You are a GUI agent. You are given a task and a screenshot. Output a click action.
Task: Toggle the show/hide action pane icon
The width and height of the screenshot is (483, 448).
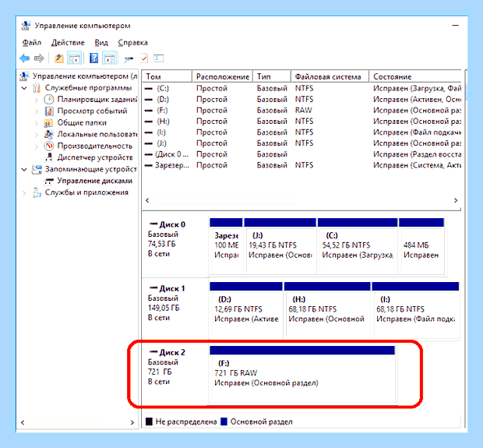point(110,58)
